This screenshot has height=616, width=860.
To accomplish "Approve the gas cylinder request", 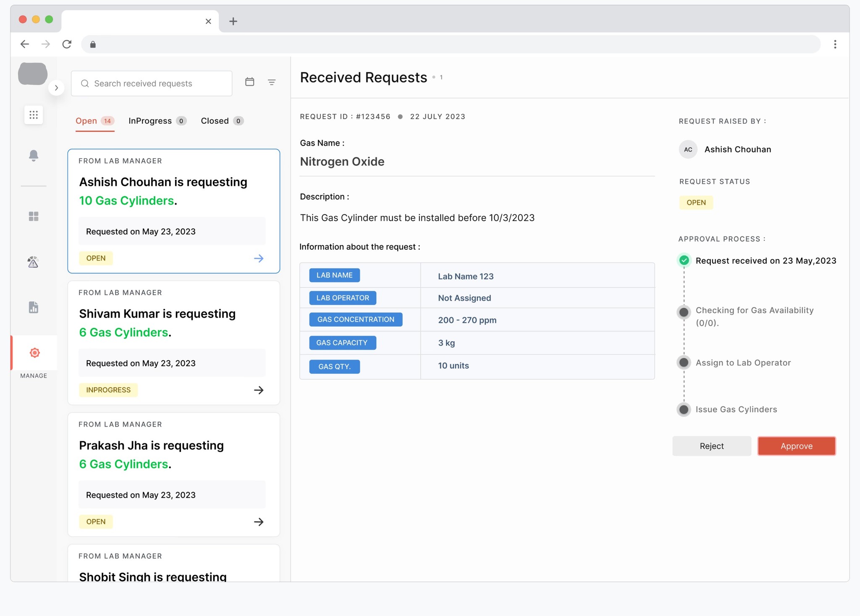I will pos(796,446).
